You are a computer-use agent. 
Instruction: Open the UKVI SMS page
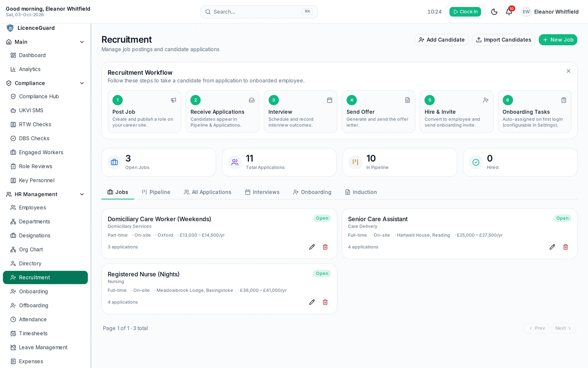pos(46,110)
